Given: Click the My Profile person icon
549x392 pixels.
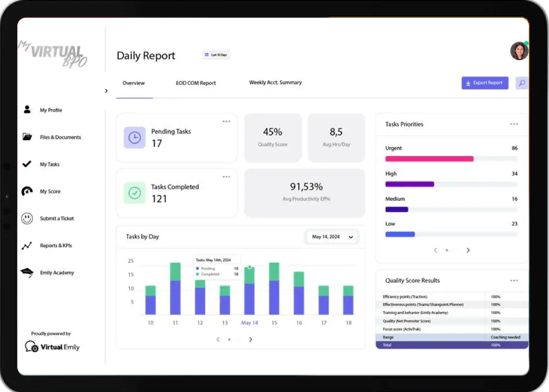Looking at the screenshot, I should [x=27, y=110].
